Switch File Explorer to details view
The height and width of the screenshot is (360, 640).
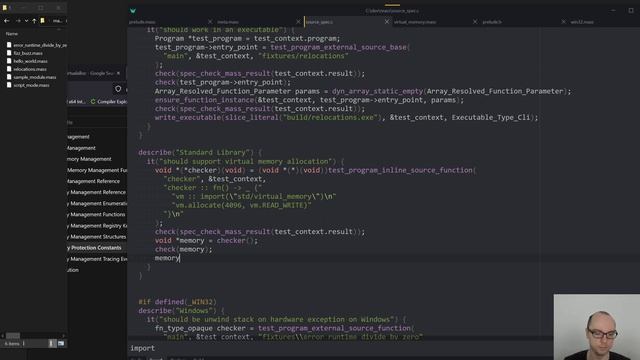[51, 344]
